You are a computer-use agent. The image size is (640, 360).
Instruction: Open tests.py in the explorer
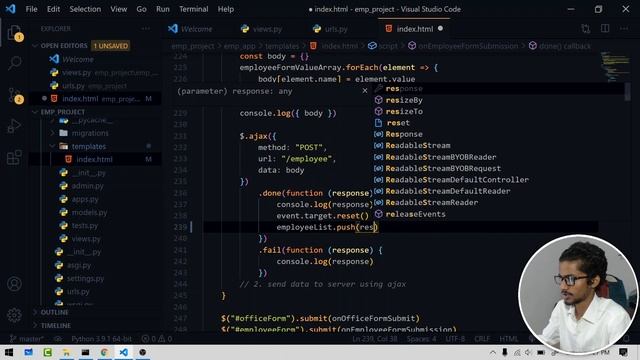pos(84,225)
